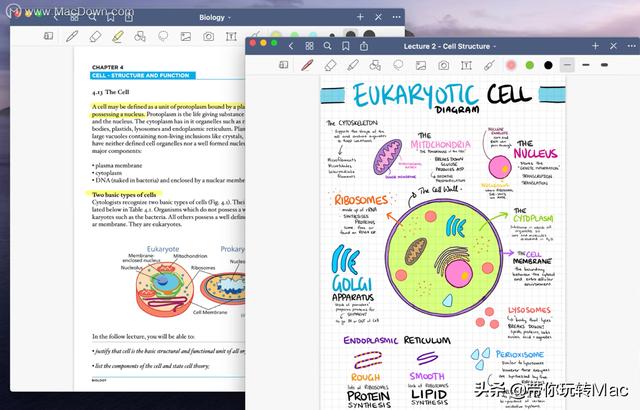
Task: Open the more options menu in Lecture 2 window
Action: coord(631,46)
